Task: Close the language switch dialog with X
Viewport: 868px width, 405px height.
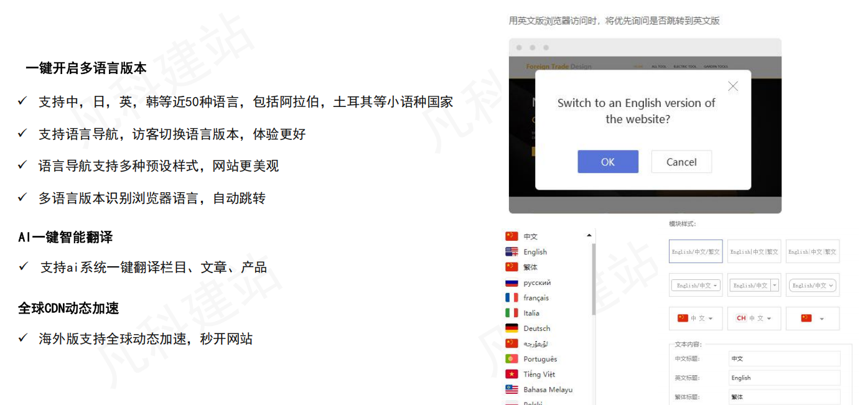Action: coord(733,86)
